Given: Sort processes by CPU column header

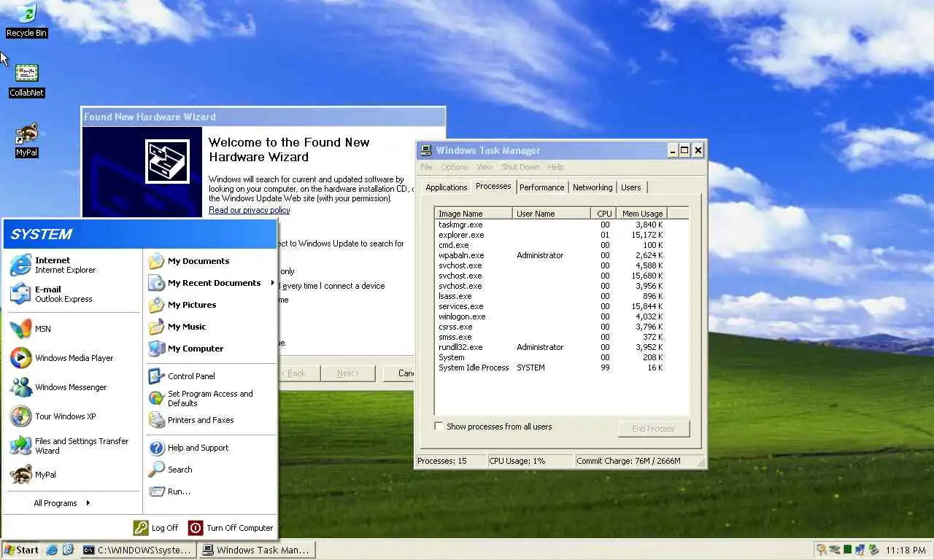Looking at the screenshot, I should click(603, 214).
